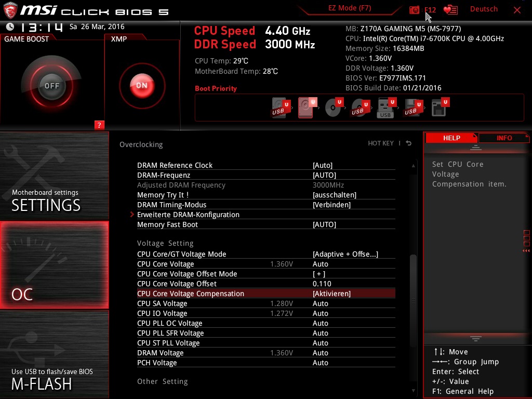The image size is (532, 399).
Task: Open favorites via the heart icon
Action: tap(450, 10)
